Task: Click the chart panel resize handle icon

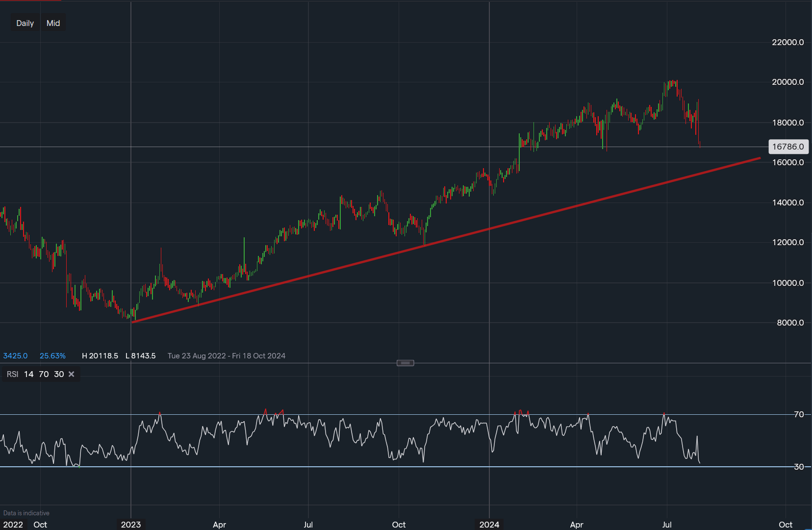Action: point(405,362)
